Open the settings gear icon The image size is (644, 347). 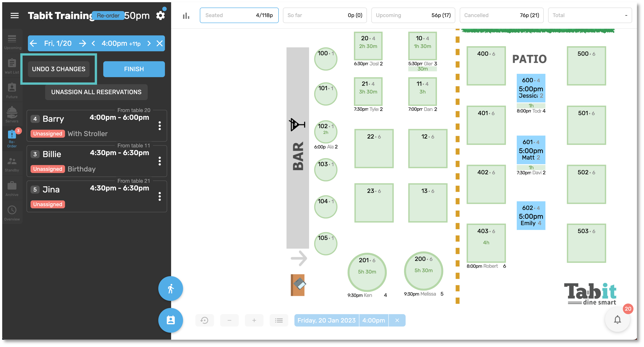[x=160, y=16]
